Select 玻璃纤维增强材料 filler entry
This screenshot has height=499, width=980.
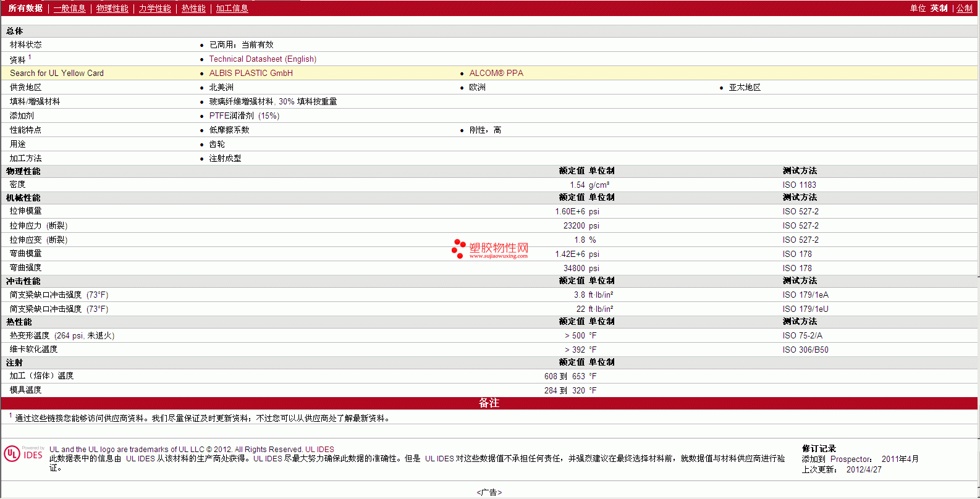273,101
